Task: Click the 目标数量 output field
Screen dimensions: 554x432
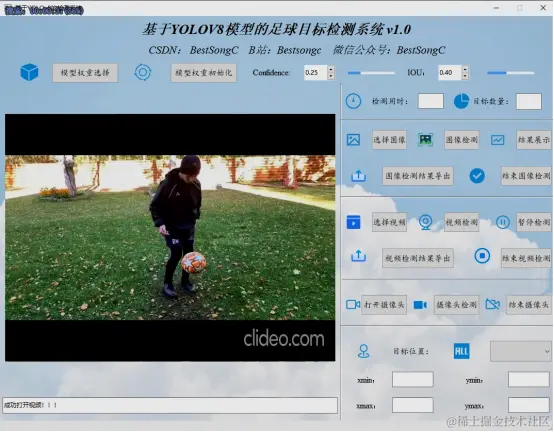Action: tap(529, 101)
